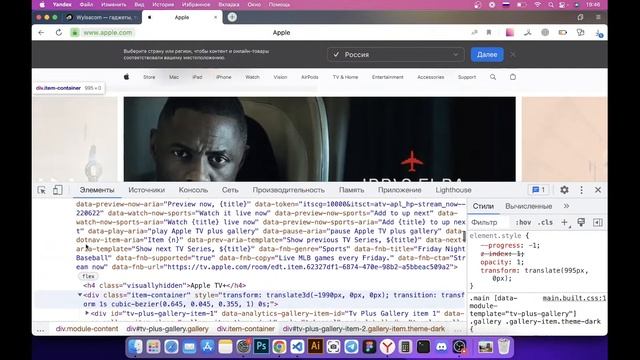The image size is (640, 360).
Task: Toggle rendering emulation paintbrush icon in Styles
Action: (581, 222)
